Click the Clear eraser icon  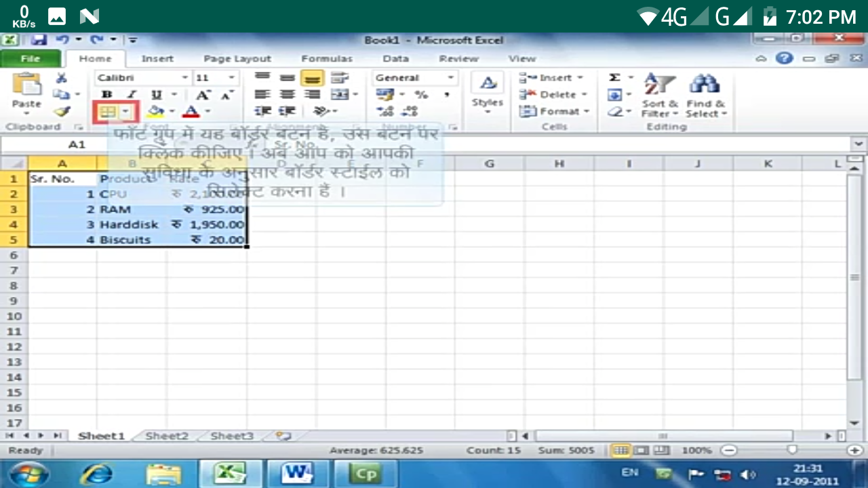tap(615, 111)
